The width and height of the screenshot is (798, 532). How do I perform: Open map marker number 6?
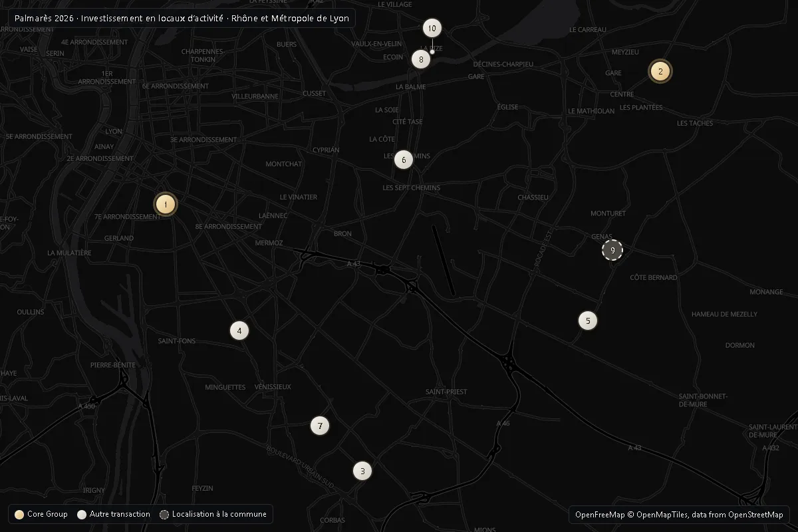coord(404,160)
